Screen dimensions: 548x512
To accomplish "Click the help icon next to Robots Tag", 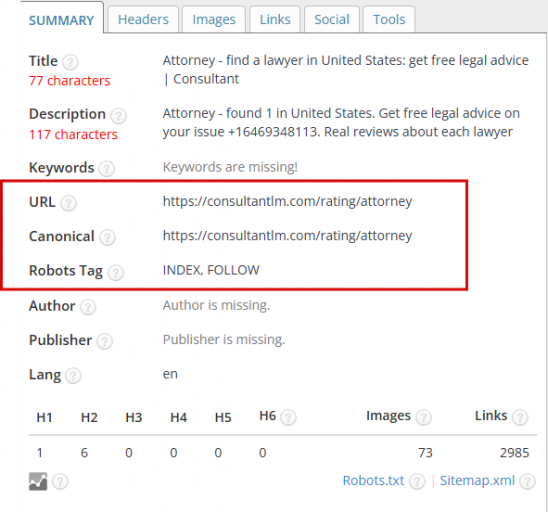I will click(x=115, y=272).
